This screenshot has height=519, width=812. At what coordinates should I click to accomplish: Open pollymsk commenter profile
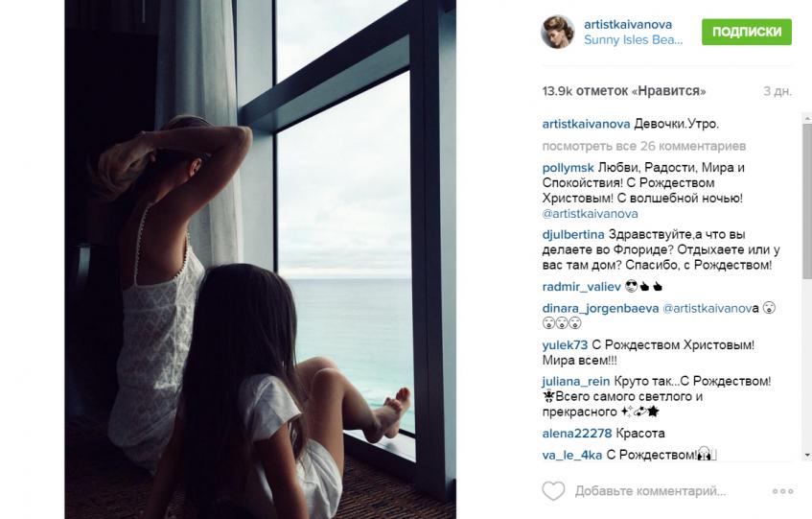568,168
